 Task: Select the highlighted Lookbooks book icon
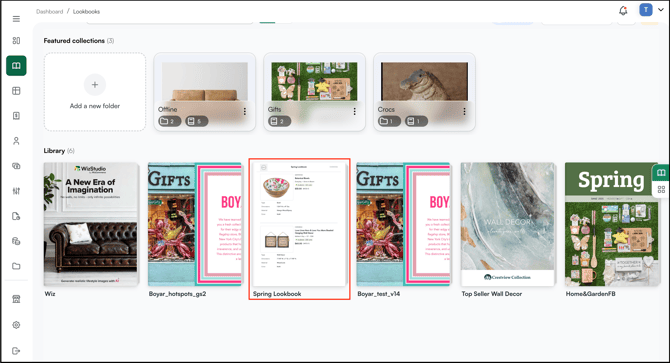[16, 66]
